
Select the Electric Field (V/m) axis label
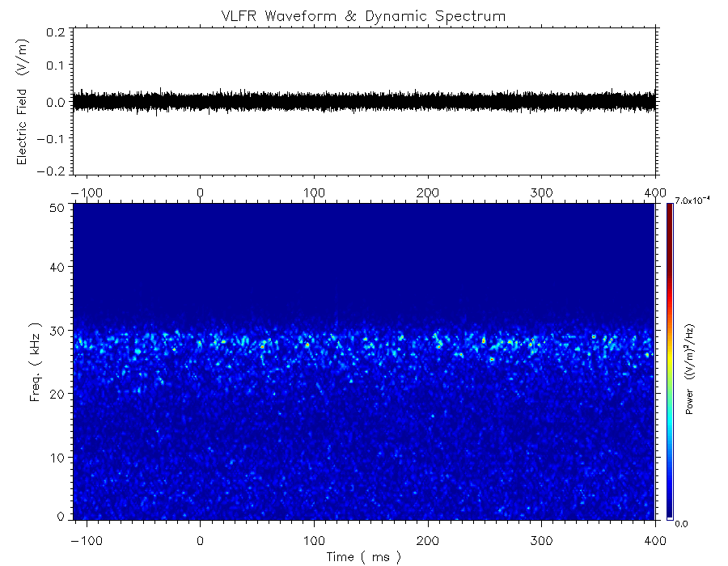pos(22,102)
